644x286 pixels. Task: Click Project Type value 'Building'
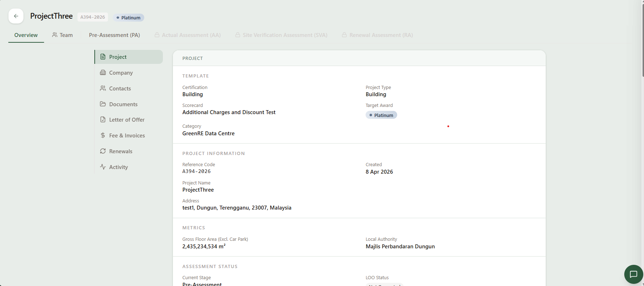click(376, 94)
